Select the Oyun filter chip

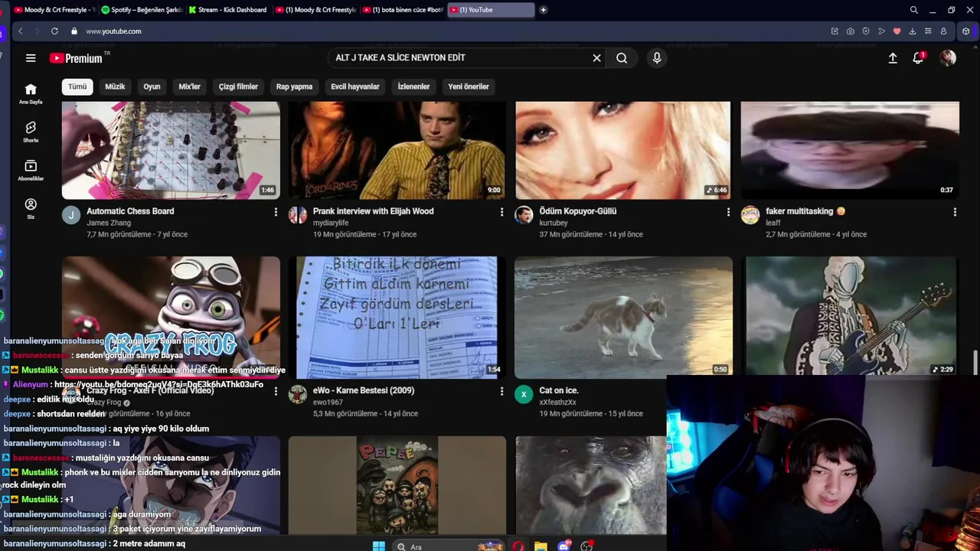(x=152, y=86)
